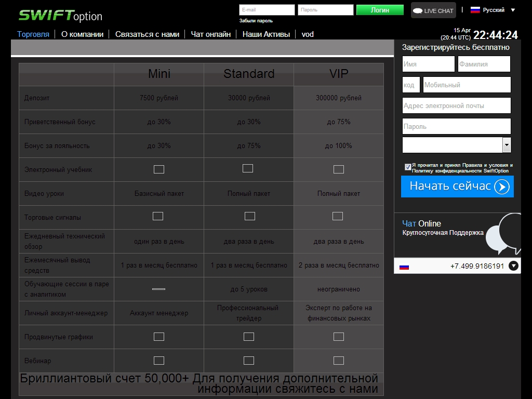Expand the phone number list arrow
The height and width of the screenshot is (399, 532).
513,266
